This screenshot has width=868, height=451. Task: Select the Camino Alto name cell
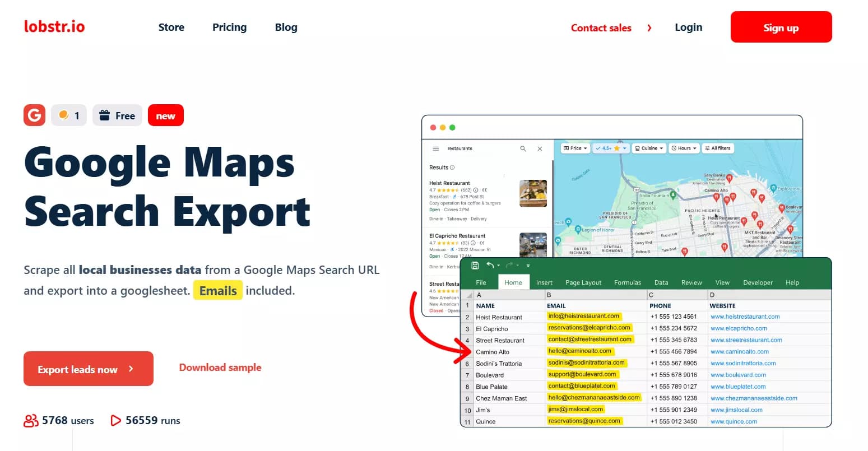(509, 352)
